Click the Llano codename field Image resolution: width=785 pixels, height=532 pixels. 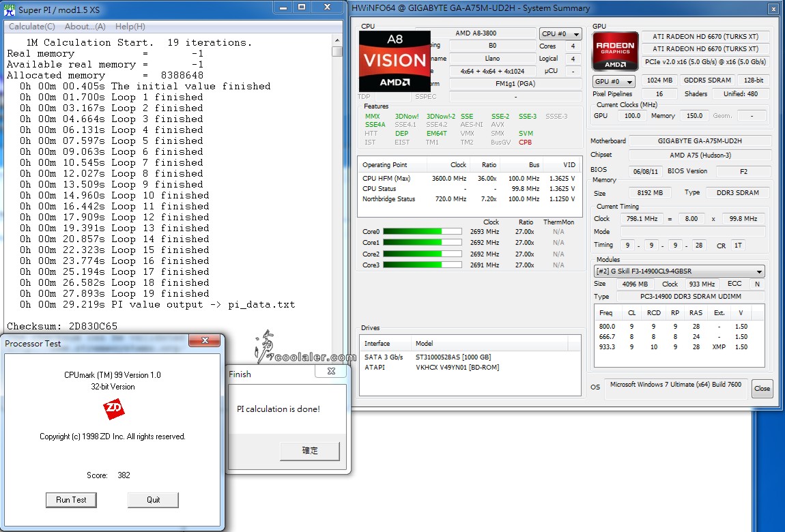(492, 59)
